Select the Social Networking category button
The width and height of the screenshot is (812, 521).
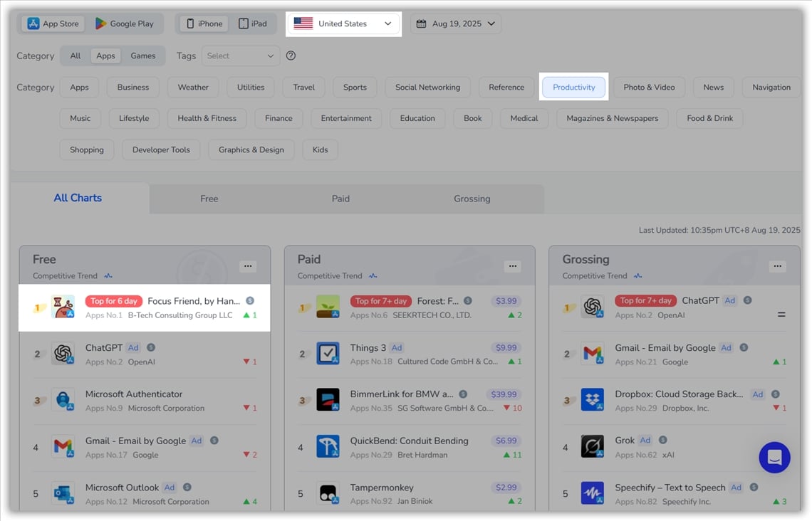(427, 88)
